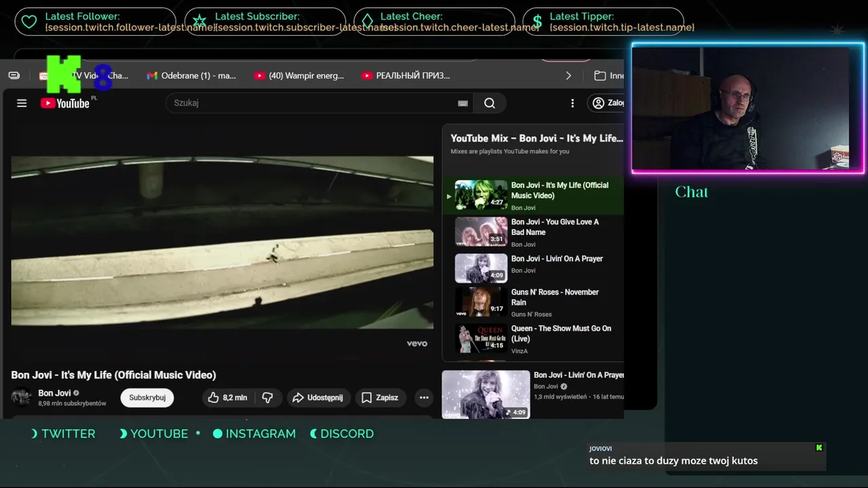This screenshot has height=488, width=868.
Task: Click the Bon Jovi channel avatar
Action: click(21, 397)
